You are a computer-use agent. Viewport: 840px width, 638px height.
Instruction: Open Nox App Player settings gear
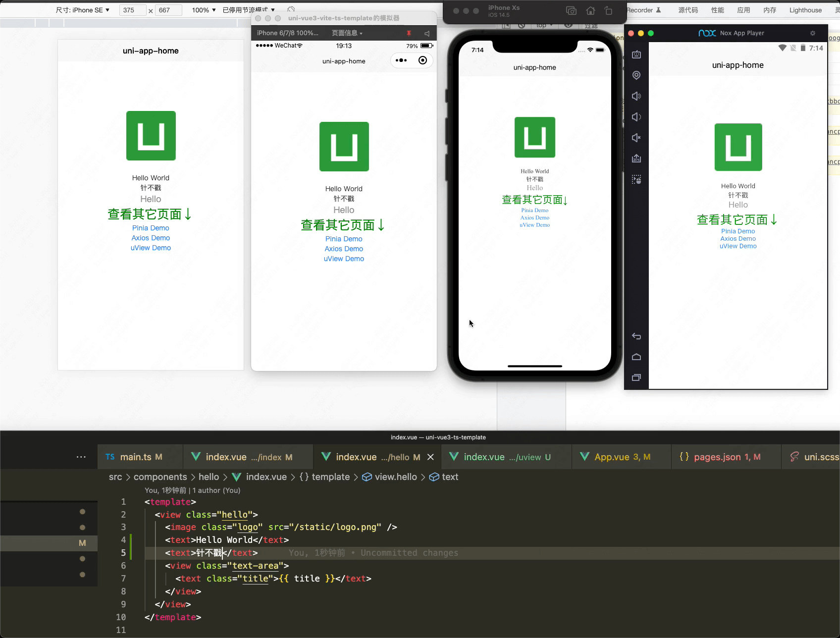coord(812,33)
